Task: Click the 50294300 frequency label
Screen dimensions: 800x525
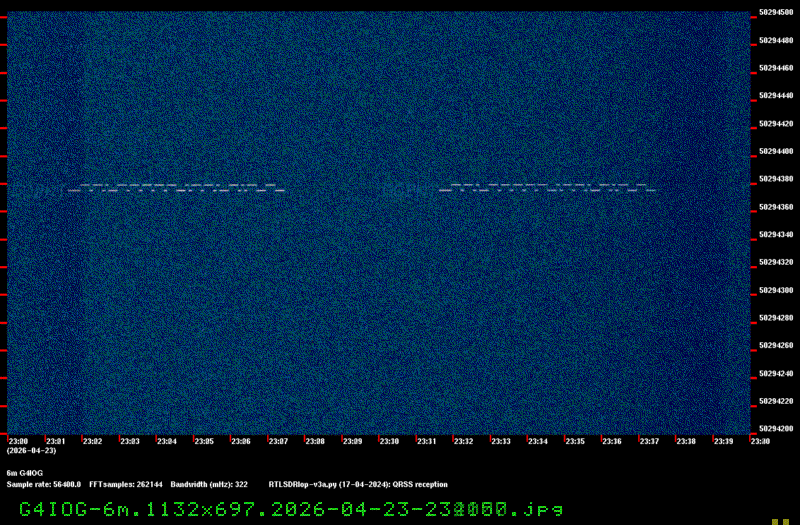Action: point(776,290)
